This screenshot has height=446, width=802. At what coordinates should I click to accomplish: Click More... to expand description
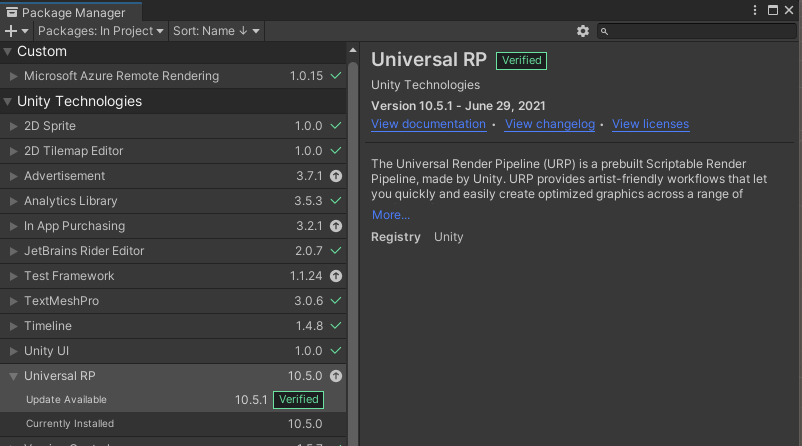point(391,215)
